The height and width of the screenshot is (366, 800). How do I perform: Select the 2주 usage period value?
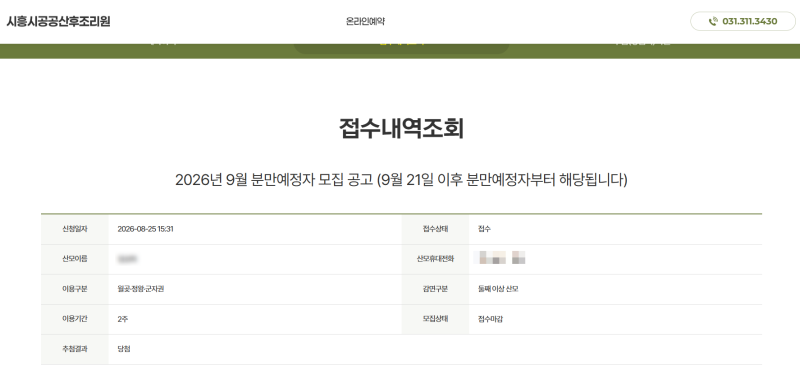tap(122, 320)
